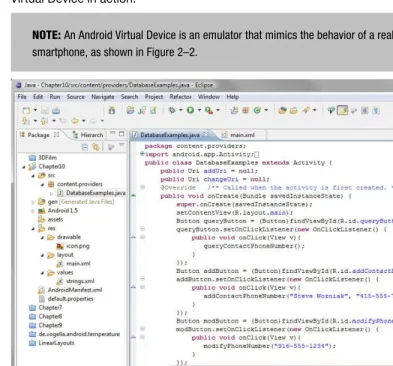393x366 pixels.
Task: Expand the gen Generated Java Files node
Action: (33, 202)
